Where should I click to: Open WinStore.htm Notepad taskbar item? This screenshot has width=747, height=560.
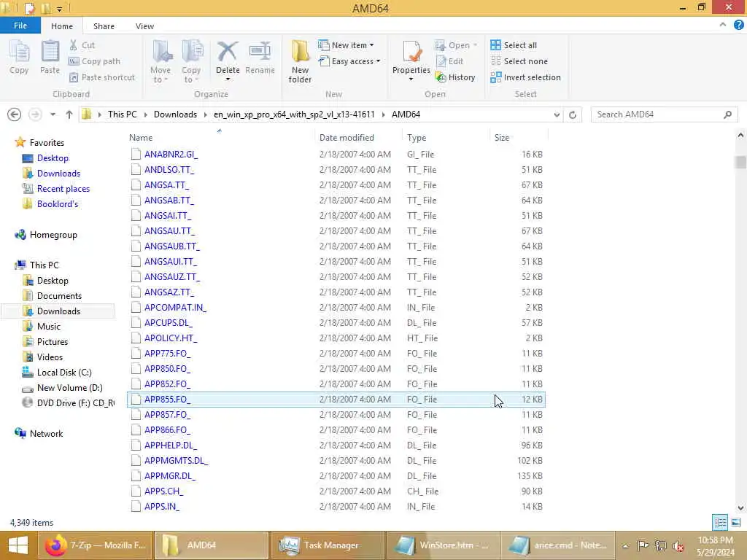[x=444, y=545]
